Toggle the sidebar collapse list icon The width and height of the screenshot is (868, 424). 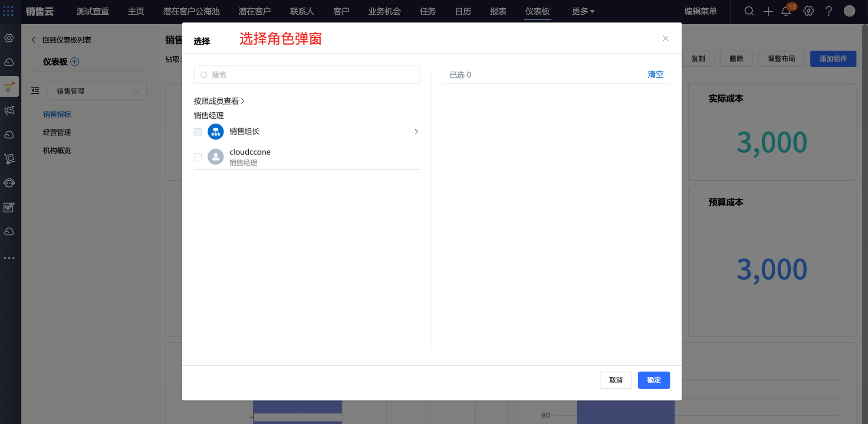coord(35,91)
